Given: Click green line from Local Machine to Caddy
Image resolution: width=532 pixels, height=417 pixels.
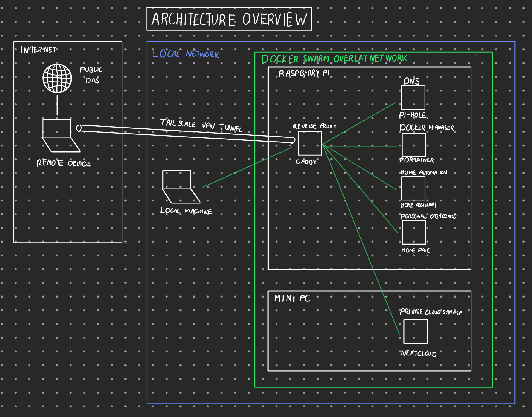Looking at the screenshot, I should coord(247,167).
